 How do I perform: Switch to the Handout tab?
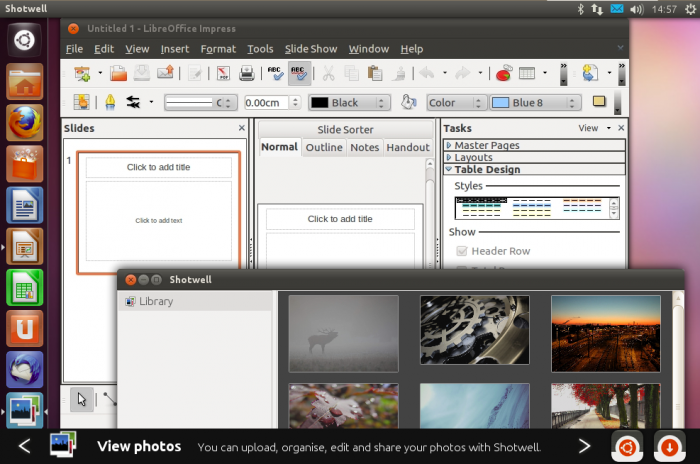[408, 147]
